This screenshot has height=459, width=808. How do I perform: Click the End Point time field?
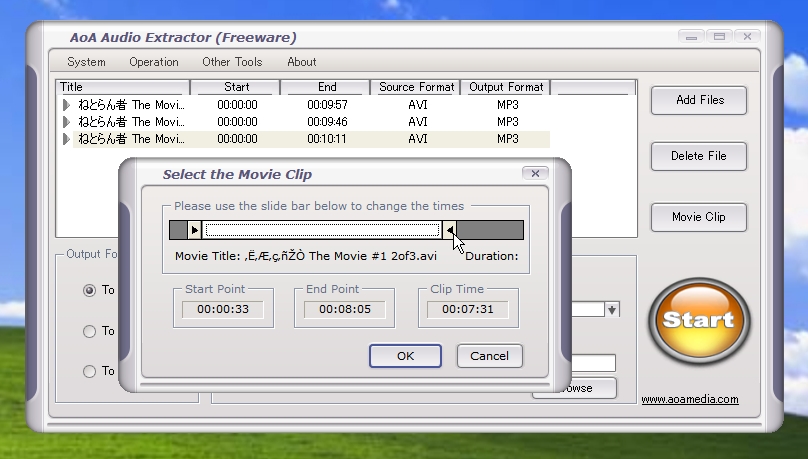click(x=345, y=309)
